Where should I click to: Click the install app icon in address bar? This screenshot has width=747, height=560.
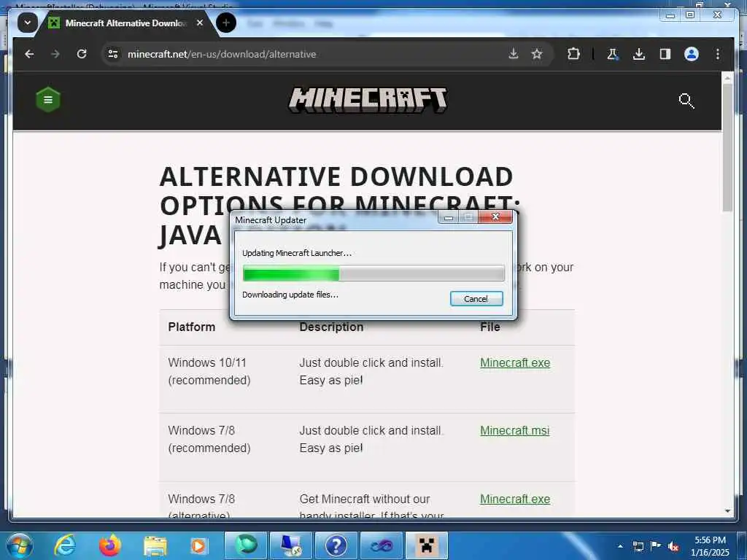pyautogui.click(x=513, y=54)
